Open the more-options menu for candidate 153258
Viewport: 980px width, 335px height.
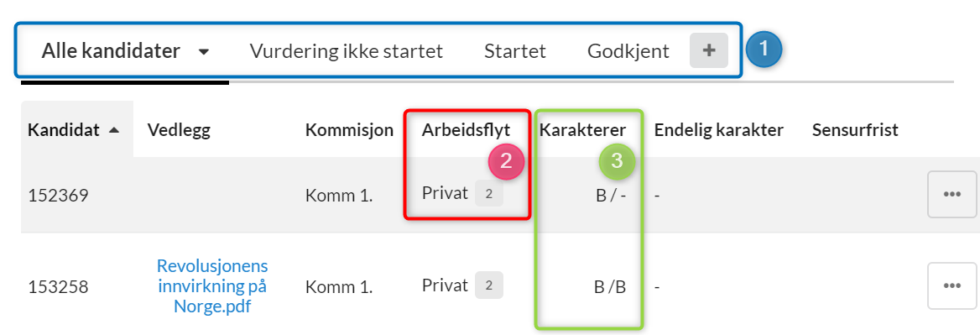coord(951,285)
